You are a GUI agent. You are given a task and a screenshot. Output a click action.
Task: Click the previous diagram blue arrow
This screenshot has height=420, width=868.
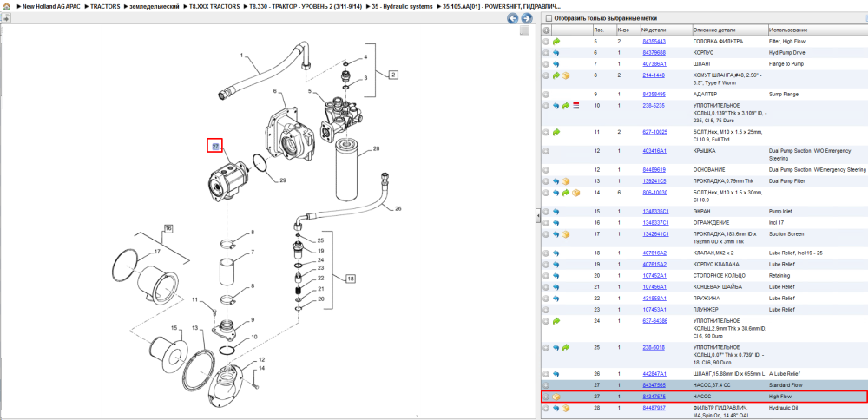tap(513, 18)
